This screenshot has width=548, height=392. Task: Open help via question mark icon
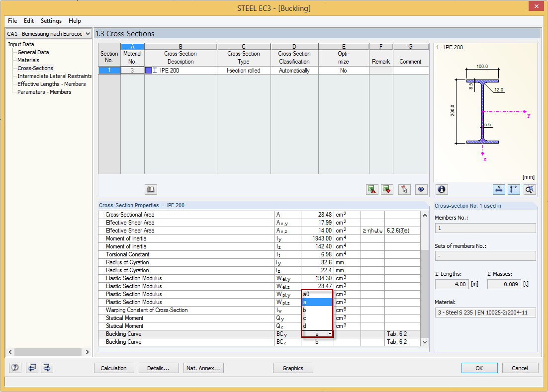coord(15,368)
